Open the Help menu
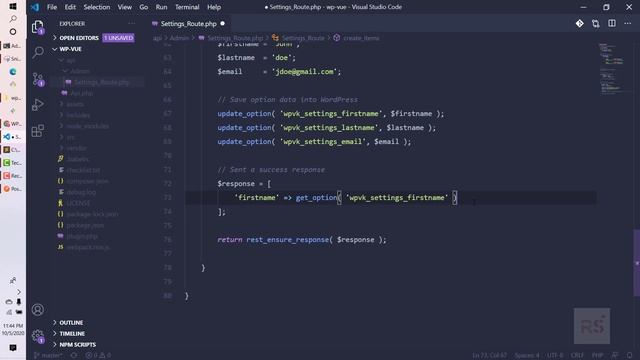Screen dimensions: 640x360 (214, 7)
